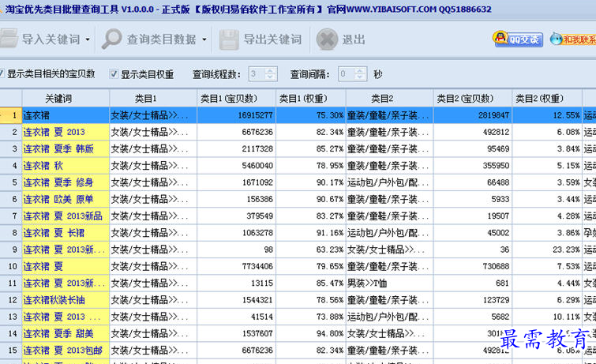This screenshot has width=596, height=364.
Task: Select keyword 连衣裙 夏 2013包邮
Action: point(66,351)
